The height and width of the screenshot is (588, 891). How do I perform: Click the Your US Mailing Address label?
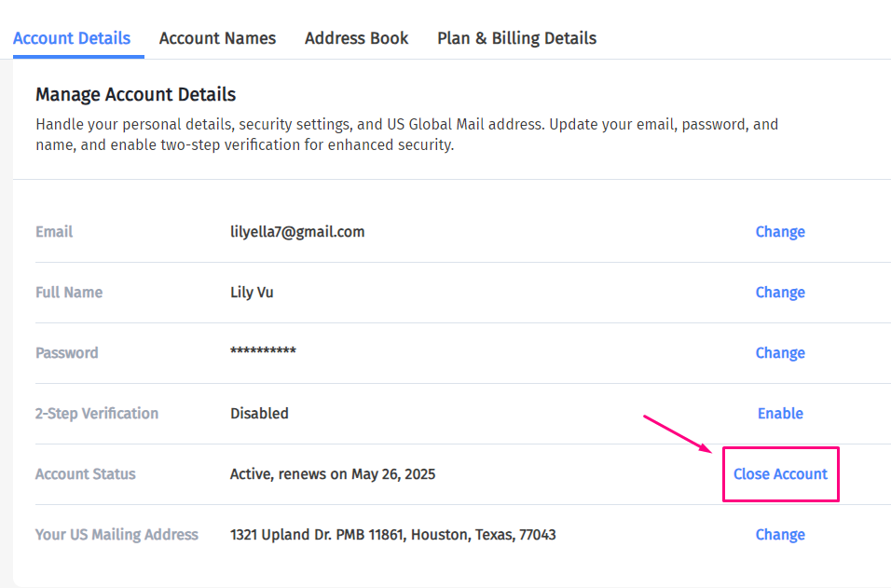tap(117, 535)
